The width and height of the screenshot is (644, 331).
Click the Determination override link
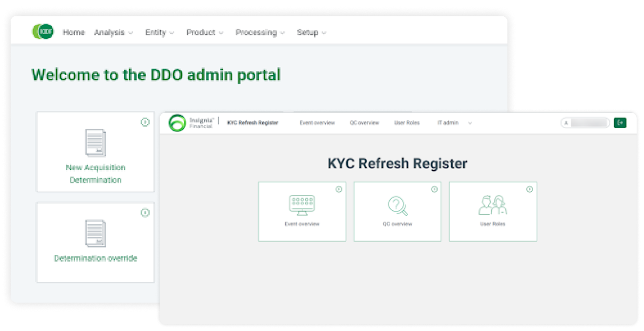click(96, 258)
